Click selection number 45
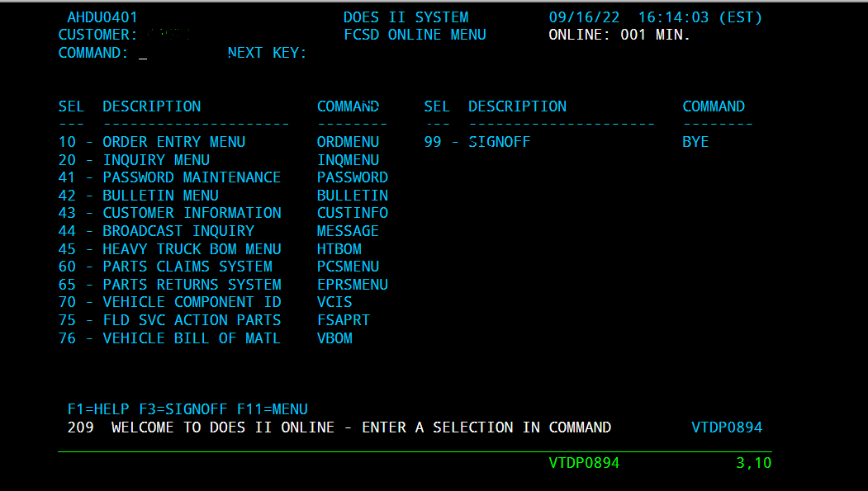 [67, 249]
